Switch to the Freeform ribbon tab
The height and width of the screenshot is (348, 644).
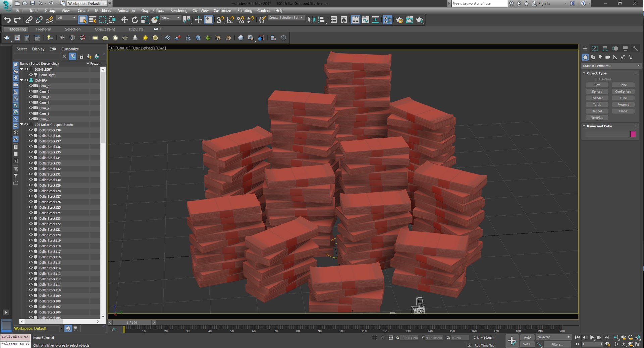pos(44,29)
